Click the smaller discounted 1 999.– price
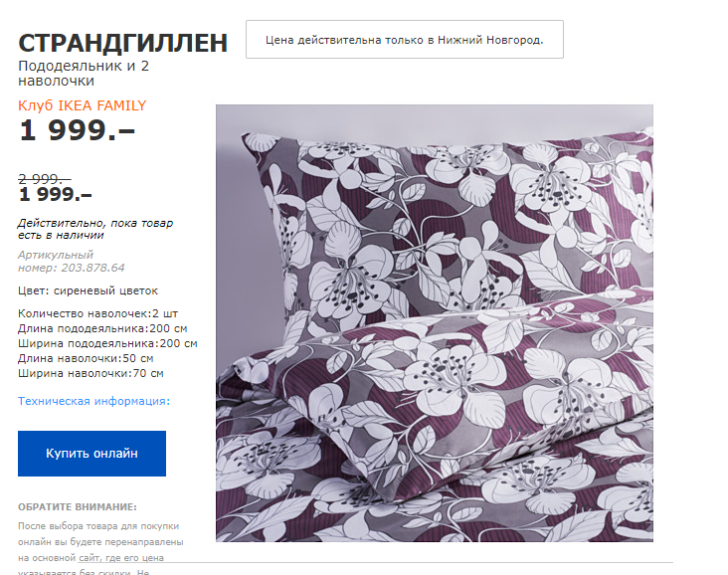 tap(56, 194)
